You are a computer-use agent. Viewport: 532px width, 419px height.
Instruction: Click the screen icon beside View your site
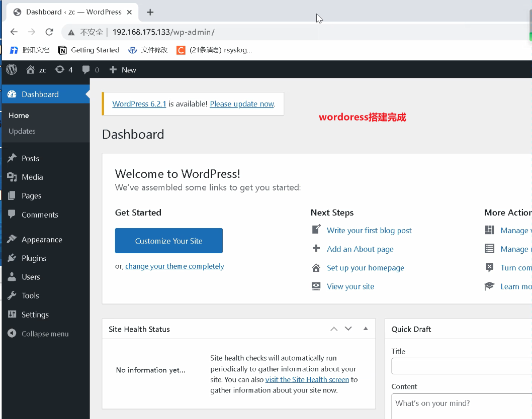click(x=316, y=286)
